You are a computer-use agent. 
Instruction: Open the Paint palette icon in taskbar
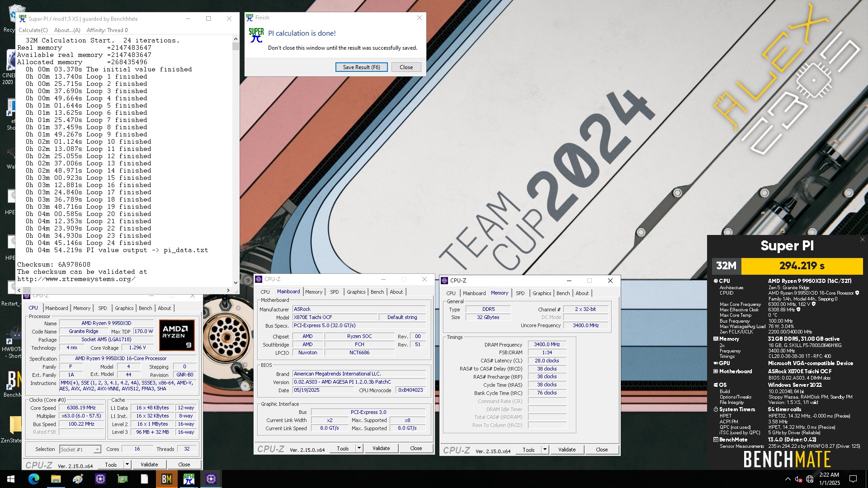pos(78,479)
